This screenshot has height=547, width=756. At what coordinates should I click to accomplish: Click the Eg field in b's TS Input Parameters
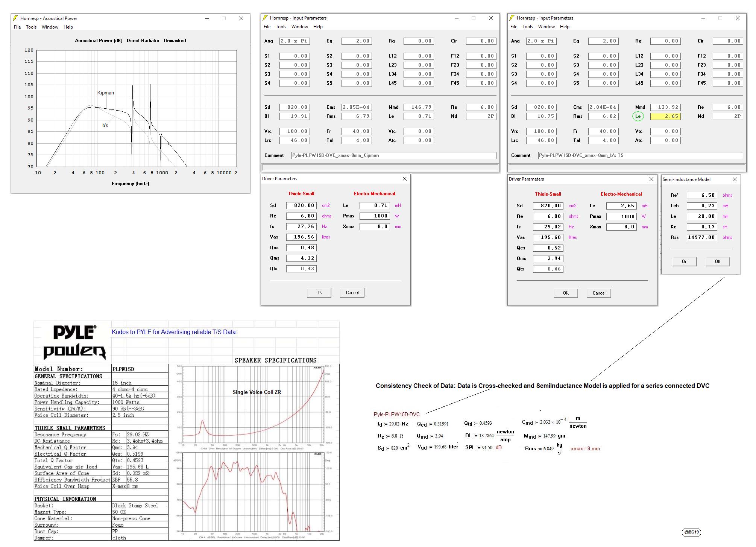(x=603, y=41)
